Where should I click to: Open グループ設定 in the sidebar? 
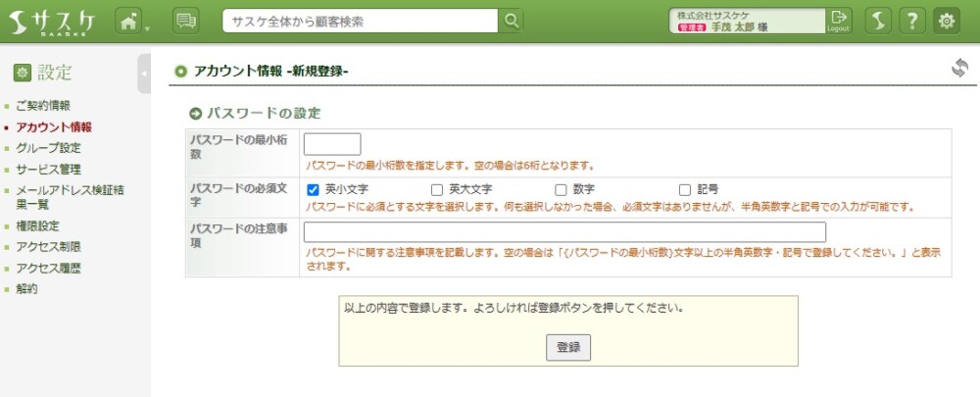(x=48, y=148)
